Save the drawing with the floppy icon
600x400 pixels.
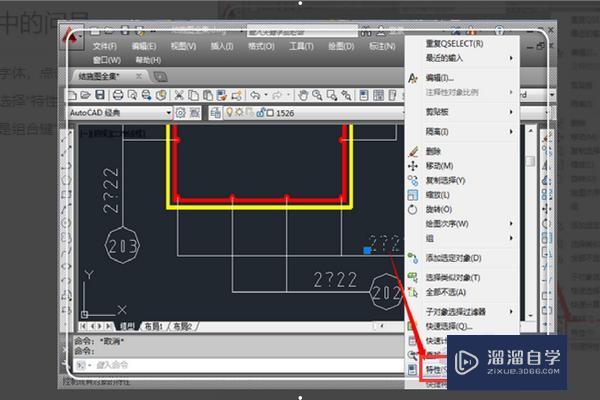[100, 95]
